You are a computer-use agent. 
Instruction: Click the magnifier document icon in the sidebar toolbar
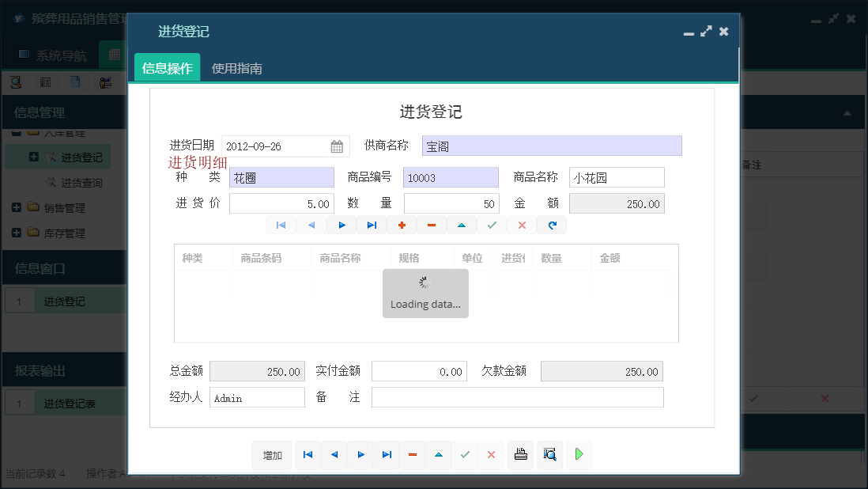pyautogui.click(x=17, y=81)
